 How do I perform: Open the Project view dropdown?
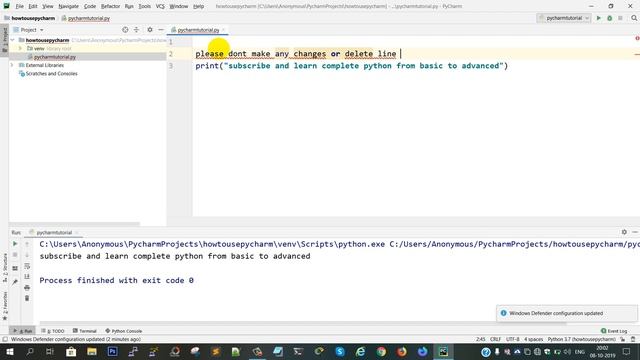(x=28, y=30)
